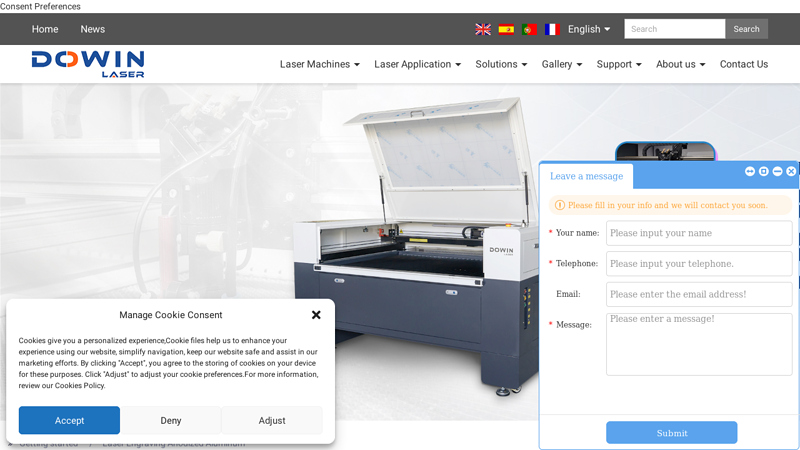Click the Telephone input field
The width and height of the screenshot is (800, 450).
coord(699,264)
